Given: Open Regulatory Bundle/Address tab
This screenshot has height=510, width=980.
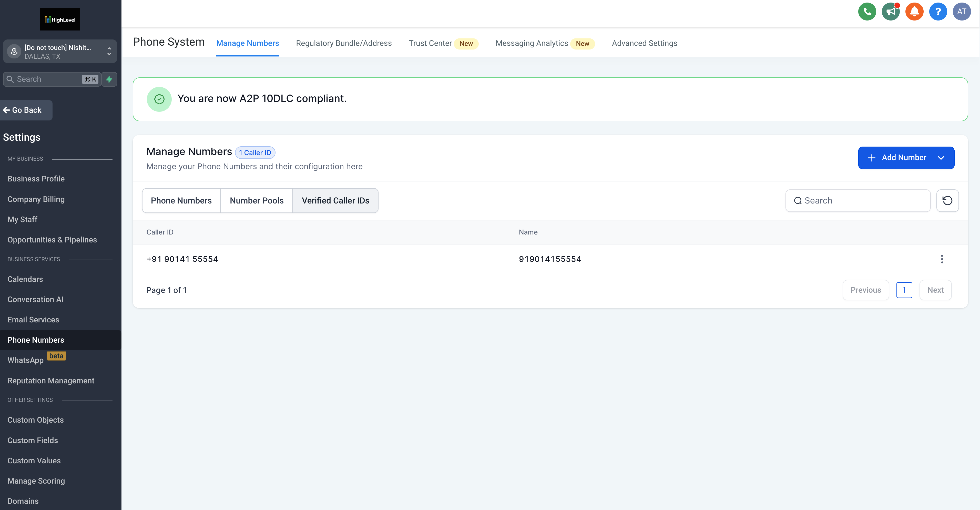Looking at the screenshot, I should click(343, 43).
